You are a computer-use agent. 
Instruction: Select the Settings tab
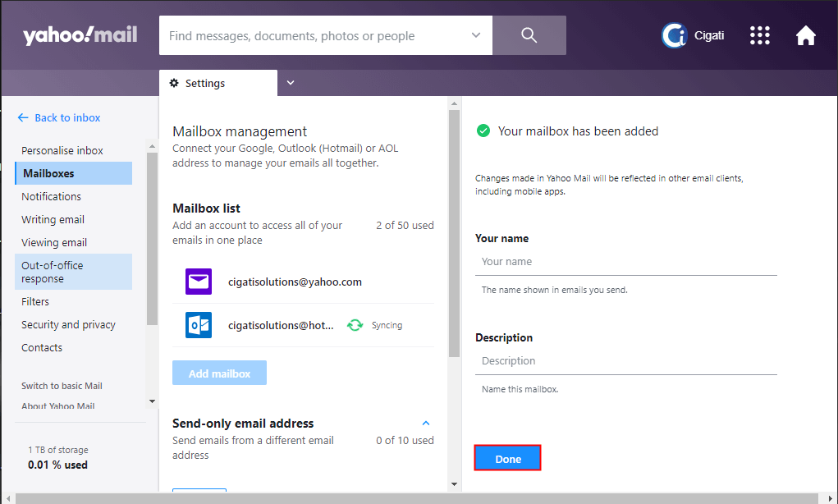218,83
